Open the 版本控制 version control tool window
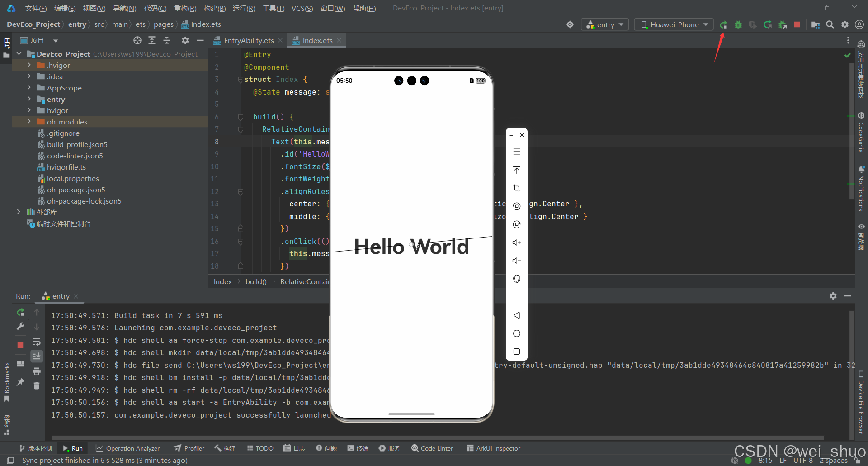 pos(36,448)
